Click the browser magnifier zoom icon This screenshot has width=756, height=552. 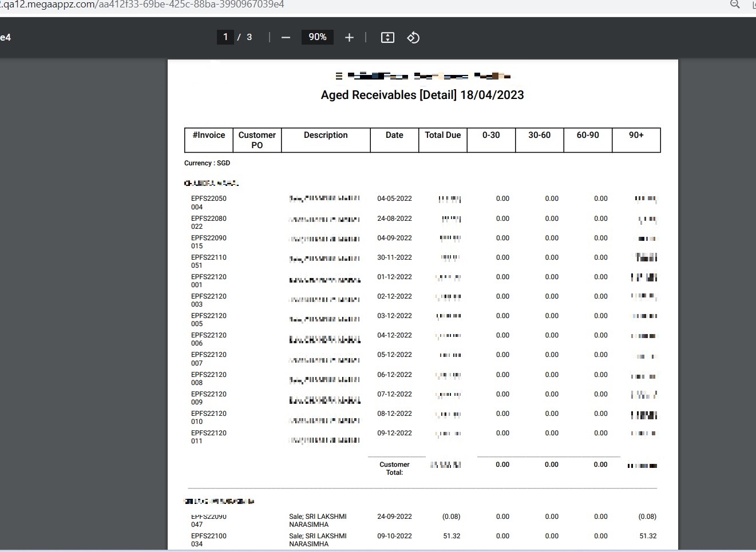735,5
